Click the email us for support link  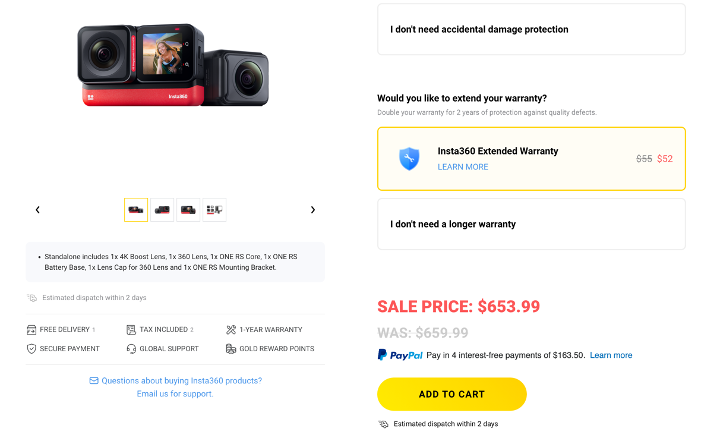pos(175,394)
